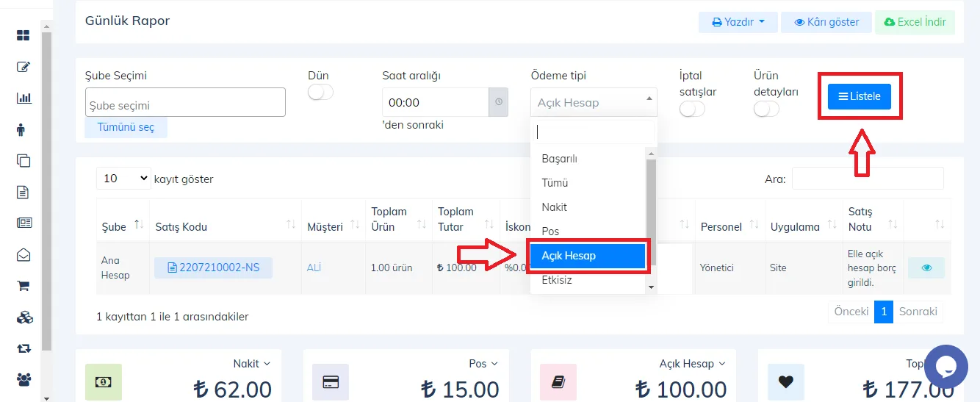This screenshot has width=980, height=402.
Task: Go to Sonraki page
Action: coord(918,312)
